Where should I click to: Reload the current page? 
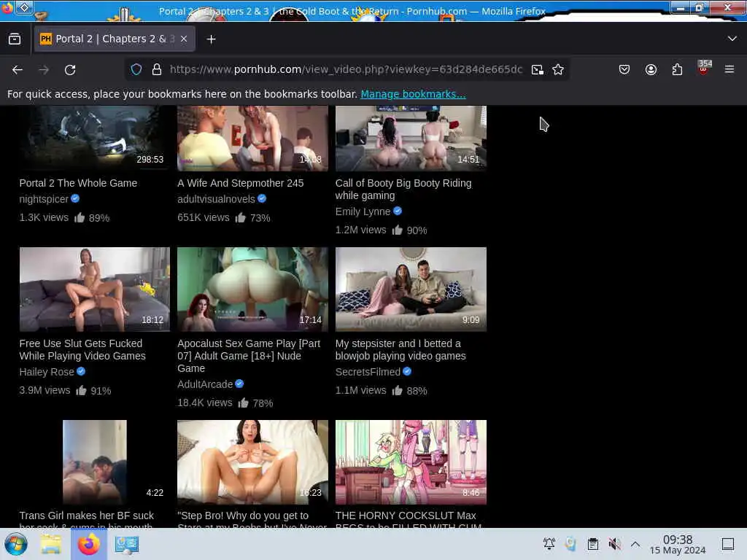(70, 70)
